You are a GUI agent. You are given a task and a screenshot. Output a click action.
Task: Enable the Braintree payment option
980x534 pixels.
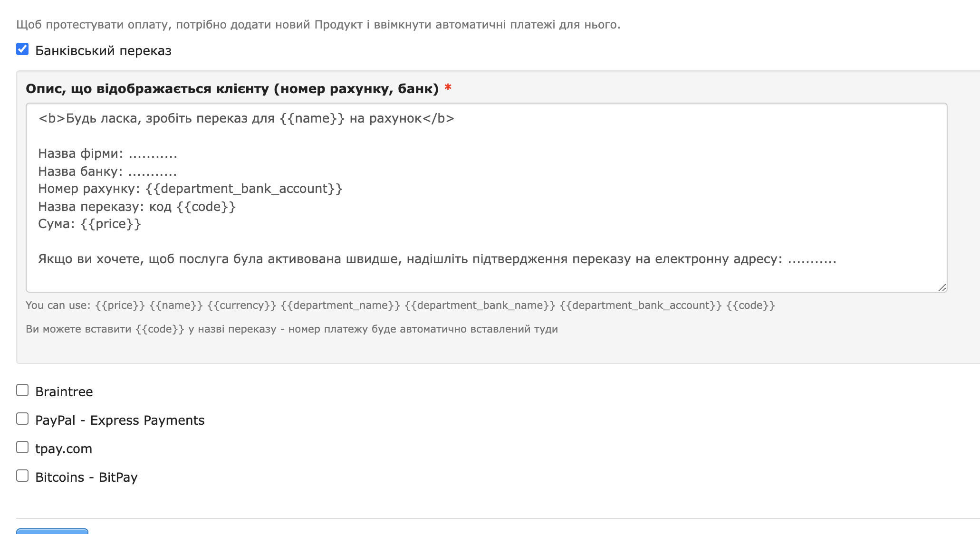pos(22,391)
